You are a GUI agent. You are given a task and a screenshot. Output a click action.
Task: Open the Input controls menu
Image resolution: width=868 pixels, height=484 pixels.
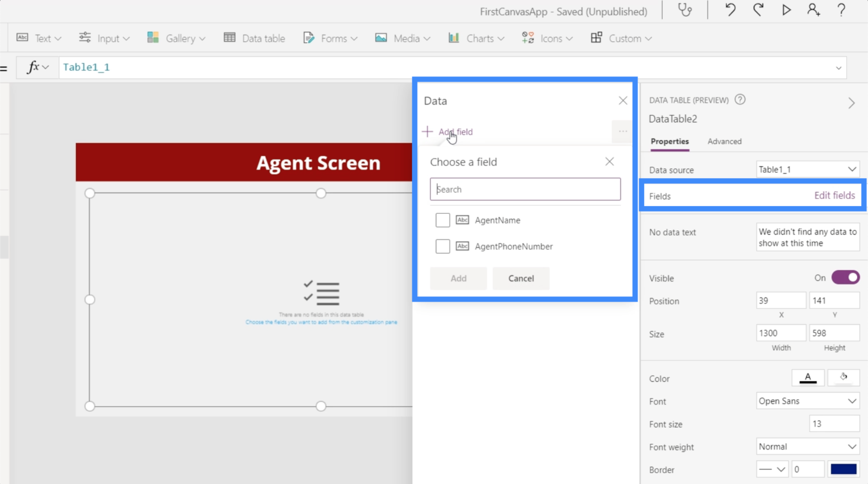coord(104,38)
